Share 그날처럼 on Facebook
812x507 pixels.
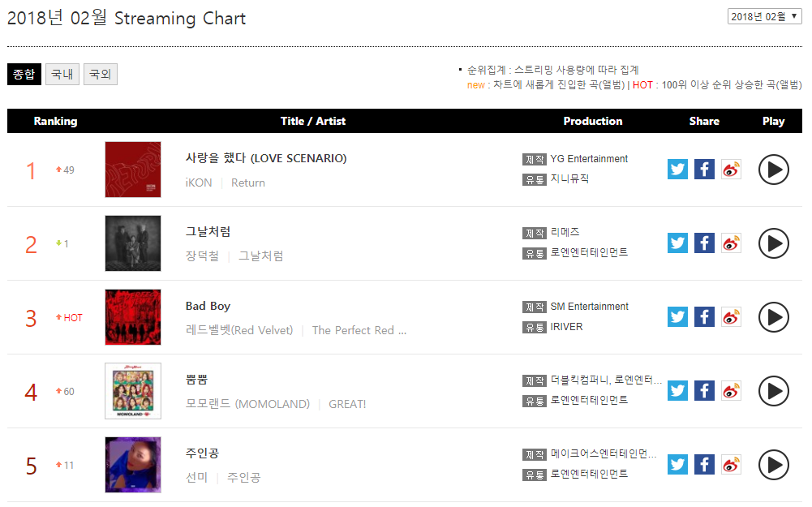click(704, 243)
